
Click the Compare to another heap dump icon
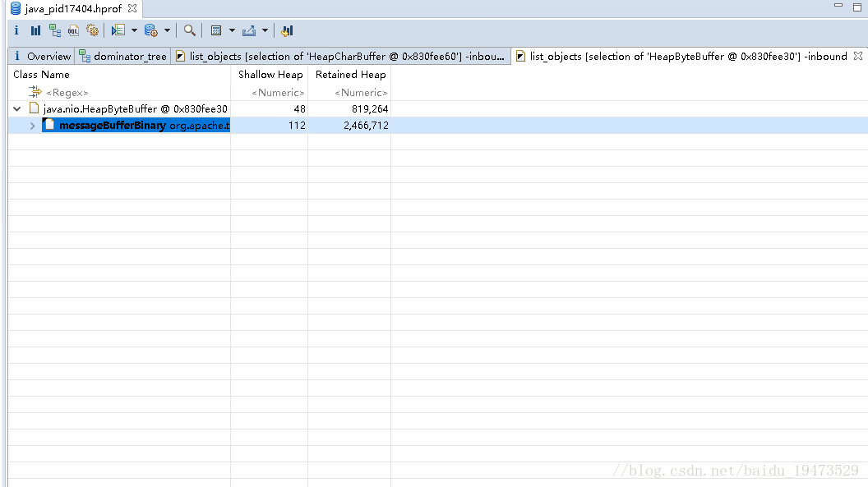tap(286, 30)
